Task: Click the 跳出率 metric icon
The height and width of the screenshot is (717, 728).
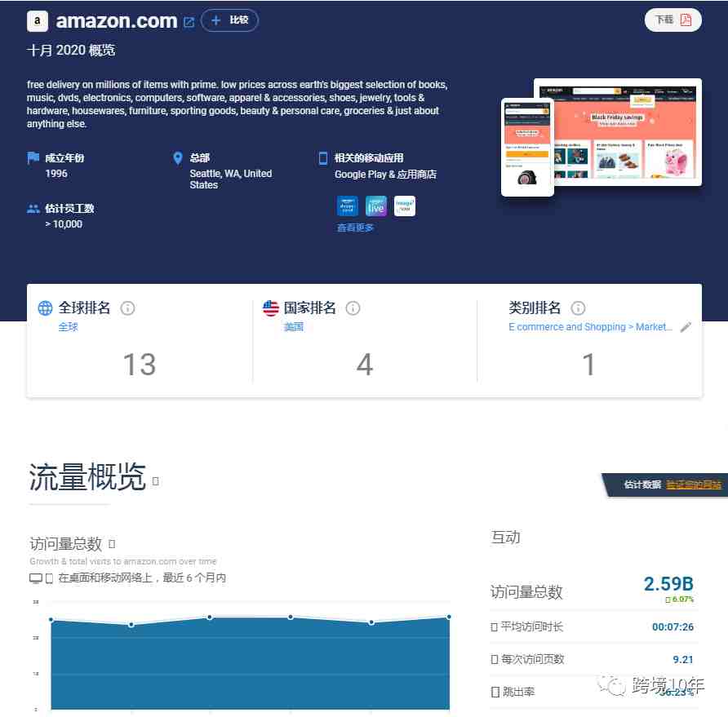Action: (495, 693)
